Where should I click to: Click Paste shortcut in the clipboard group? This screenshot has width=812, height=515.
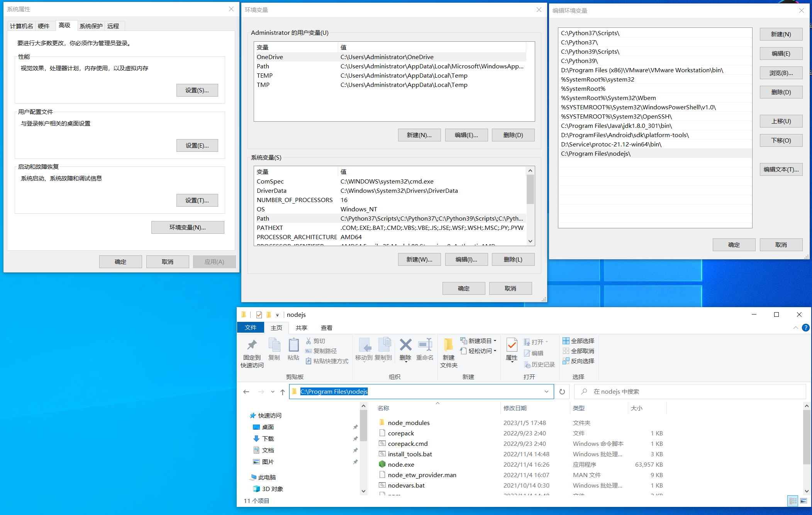[x=327, y=361]
